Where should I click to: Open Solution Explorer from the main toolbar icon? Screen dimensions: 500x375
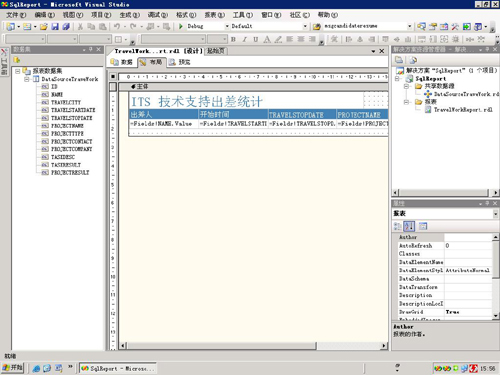[x=422, y=26]
